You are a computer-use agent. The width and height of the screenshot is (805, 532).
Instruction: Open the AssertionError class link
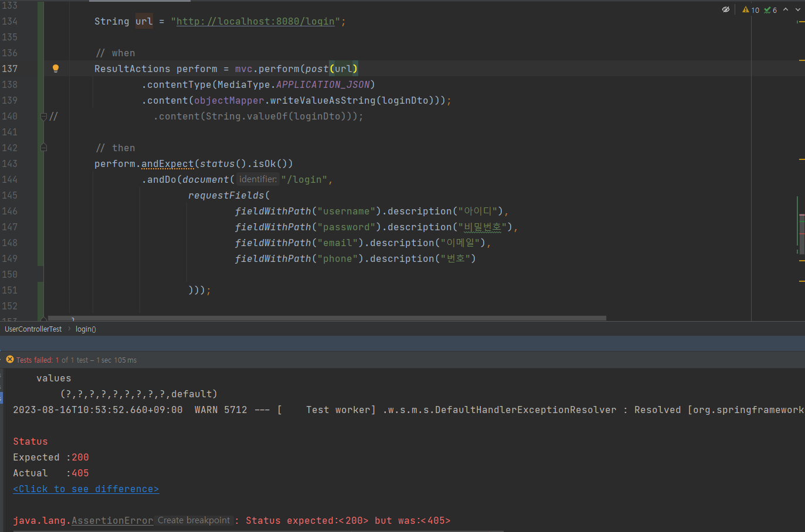click(x=113, y=521)
